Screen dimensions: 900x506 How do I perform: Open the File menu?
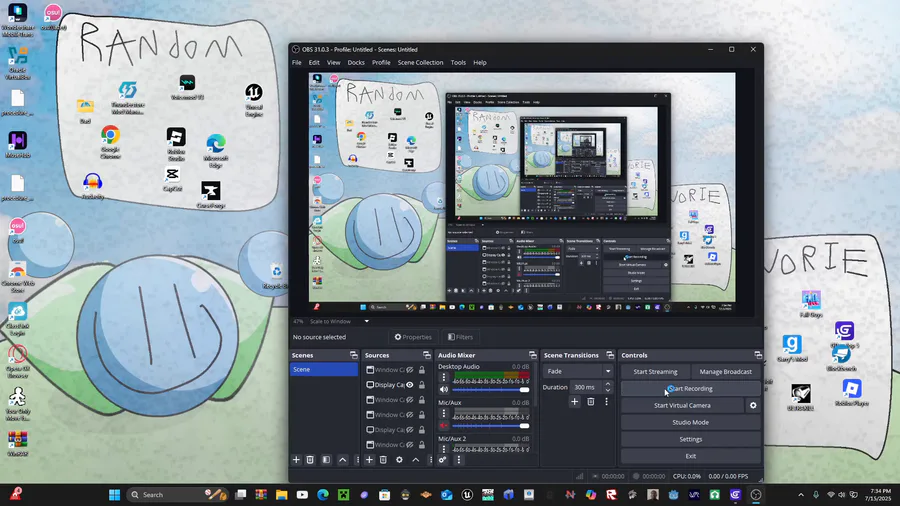[x=297, y=63]
